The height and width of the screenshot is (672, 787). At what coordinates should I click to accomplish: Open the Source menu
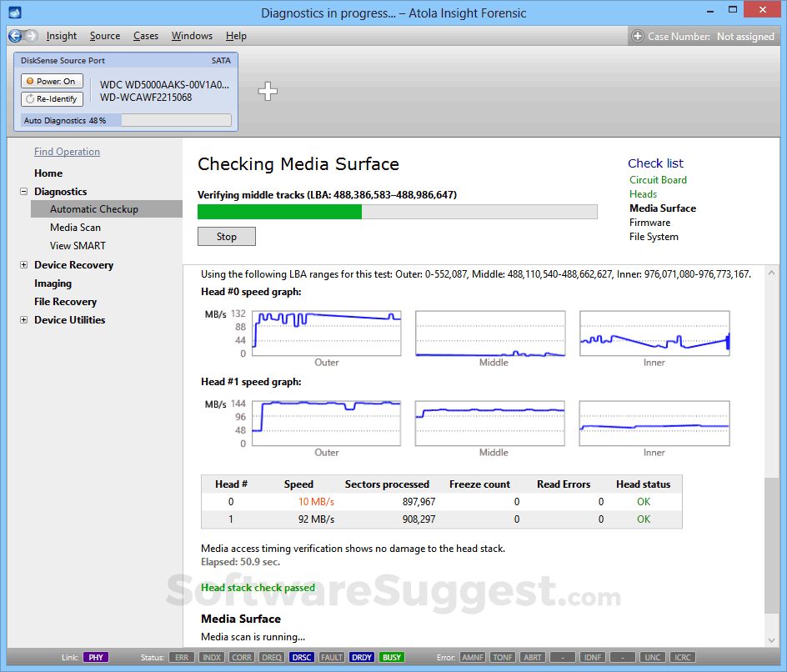coord(104,36)
